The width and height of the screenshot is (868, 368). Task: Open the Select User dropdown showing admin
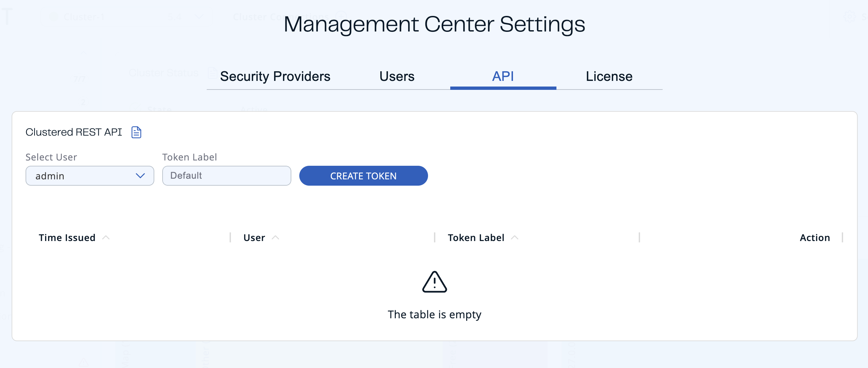click(89, 175)
